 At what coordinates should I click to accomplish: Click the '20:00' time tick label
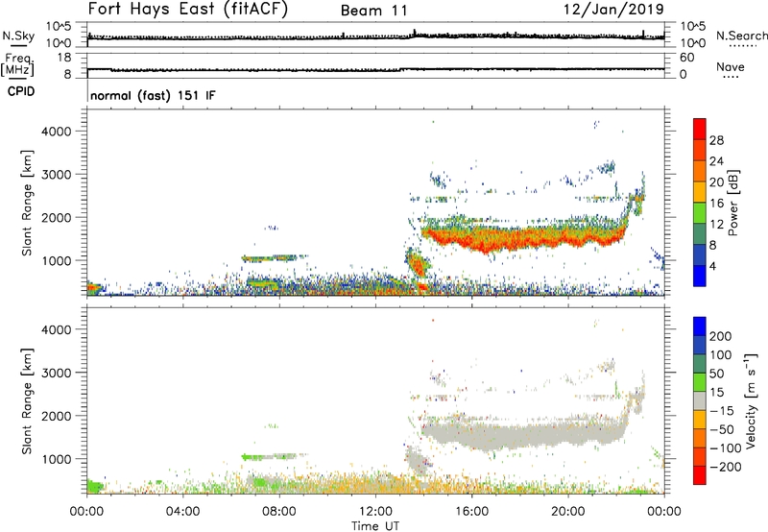point(568,512)
